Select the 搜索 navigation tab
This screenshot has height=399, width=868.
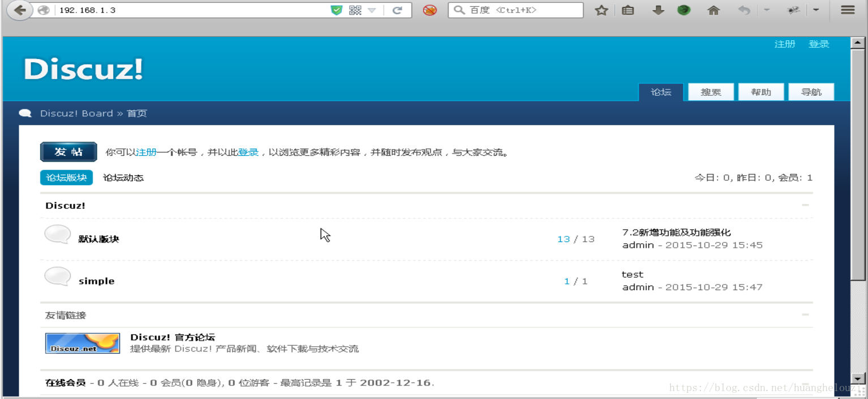[711, 92]
